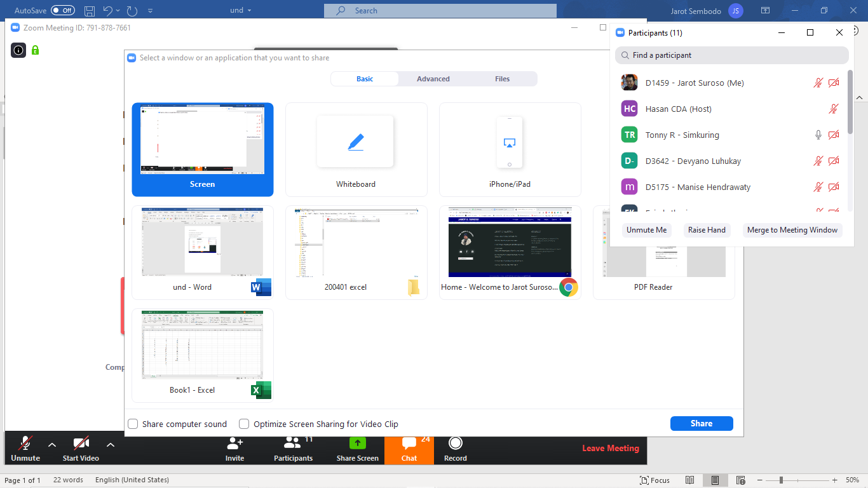This screenshot has height=488, width=868.
Task: Click the green encryption lock icon
Action: [36, 50]
